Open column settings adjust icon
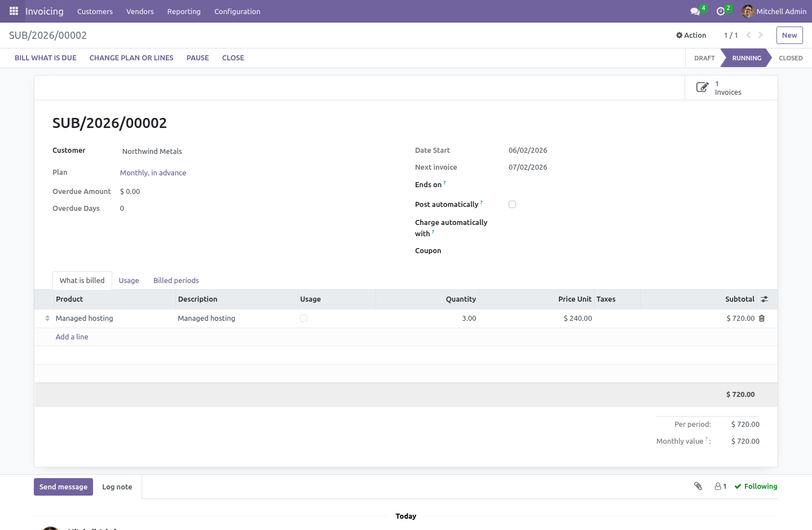812x530 pixels. pyautogui.click(x=765, y=299)
